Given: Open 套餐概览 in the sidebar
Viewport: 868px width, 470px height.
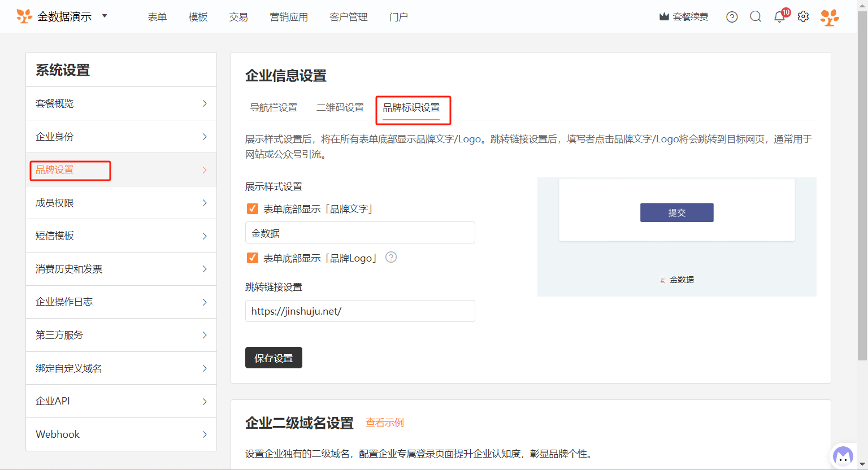Looking at the screenshot, I should point(121,103).
